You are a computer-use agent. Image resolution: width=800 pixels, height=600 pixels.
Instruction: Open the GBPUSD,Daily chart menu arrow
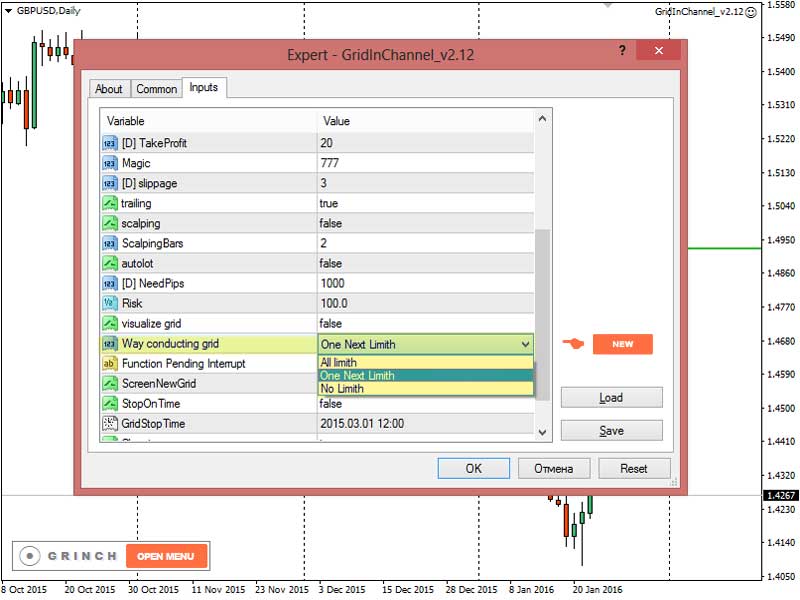pyautogui.click(x=8, y=11)
